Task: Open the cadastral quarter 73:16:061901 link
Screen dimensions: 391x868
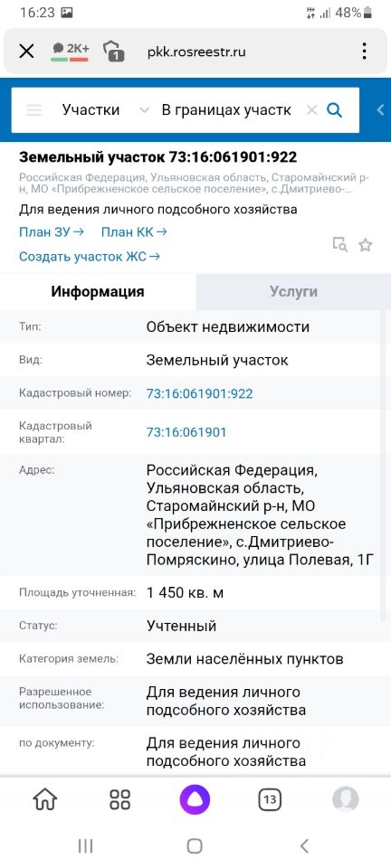Action: click(186, 432)
